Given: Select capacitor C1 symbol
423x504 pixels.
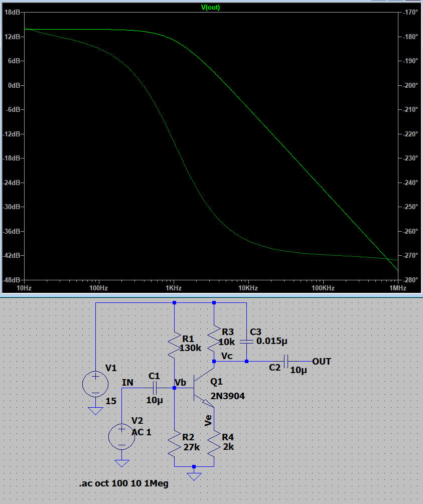Looking at the screenshot, I should pos(154,388).
